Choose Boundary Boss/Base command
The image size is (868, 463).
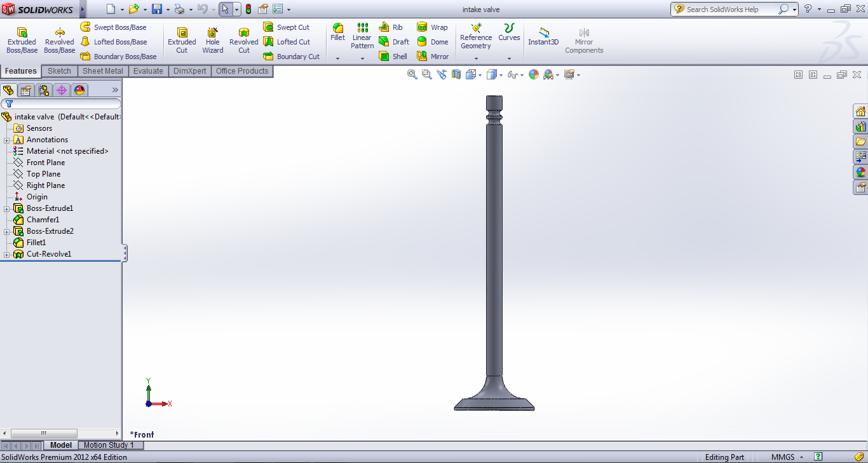(118, 57)
